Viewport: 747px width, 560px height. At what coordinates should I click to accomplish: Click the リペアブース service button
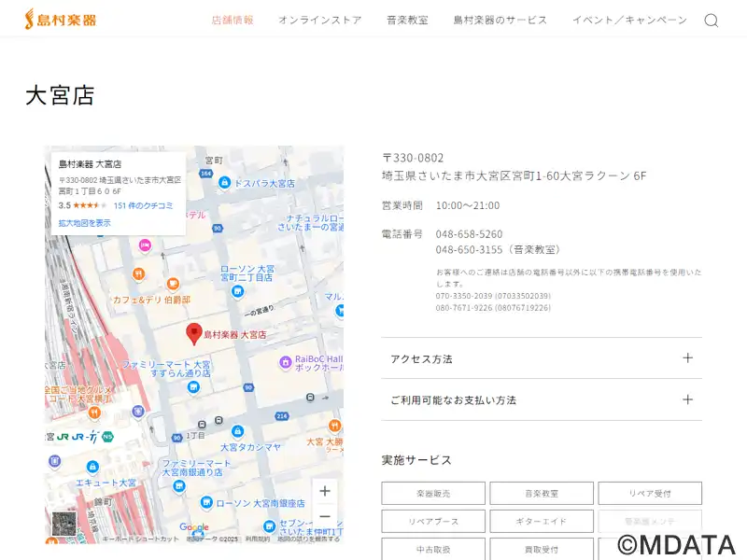(433, 522)
